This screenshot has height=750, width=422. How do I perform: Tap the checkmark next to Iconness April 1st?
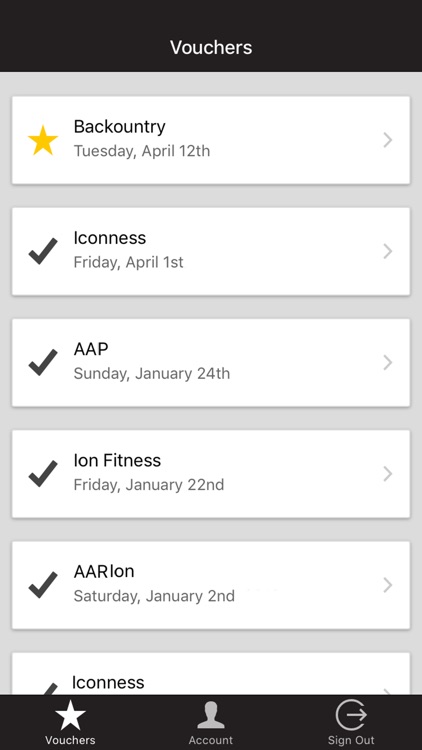coord(43,251)
